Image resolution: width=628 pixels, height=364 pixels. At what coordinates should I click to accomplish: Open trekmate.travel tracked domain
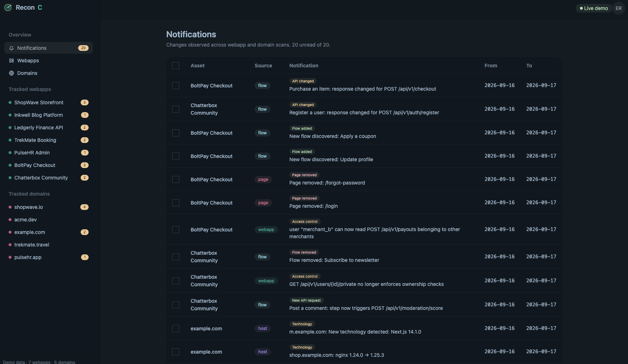(48, 245)
